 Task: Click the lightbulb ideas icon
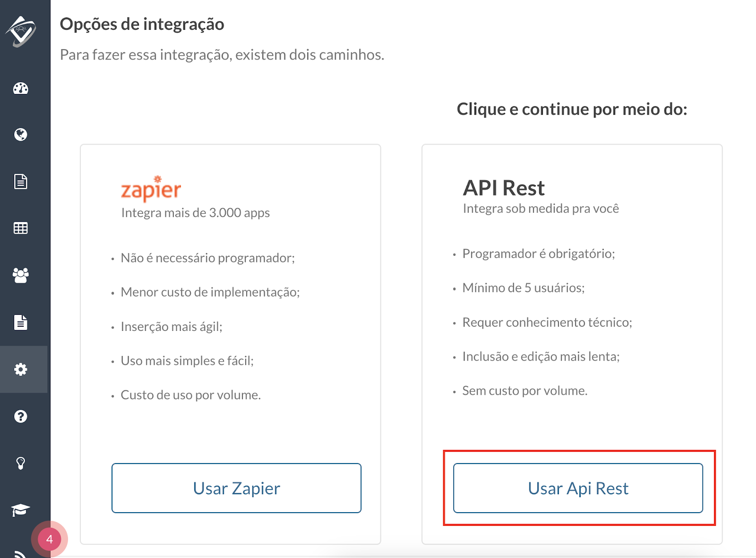pyautogui.click(x=21, y=463)
